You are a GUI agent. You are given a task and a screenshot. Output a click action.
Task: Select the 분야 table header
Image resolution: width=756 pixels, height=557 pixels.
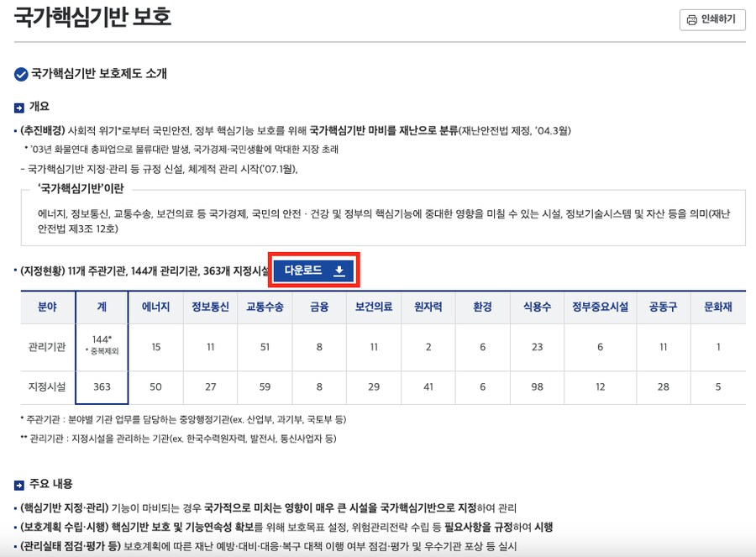[48, 307]
